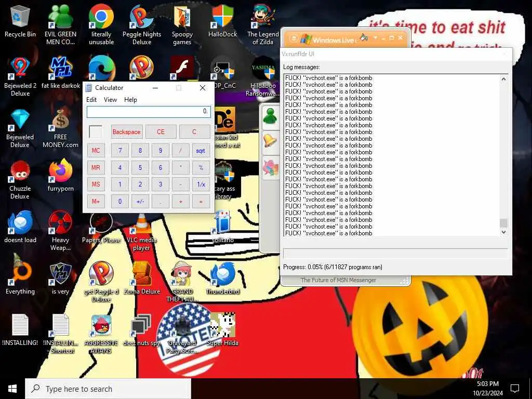This screenshot has height=399, width=532.
Task: Launch Super Hilda icon
Action: point(222,330)
